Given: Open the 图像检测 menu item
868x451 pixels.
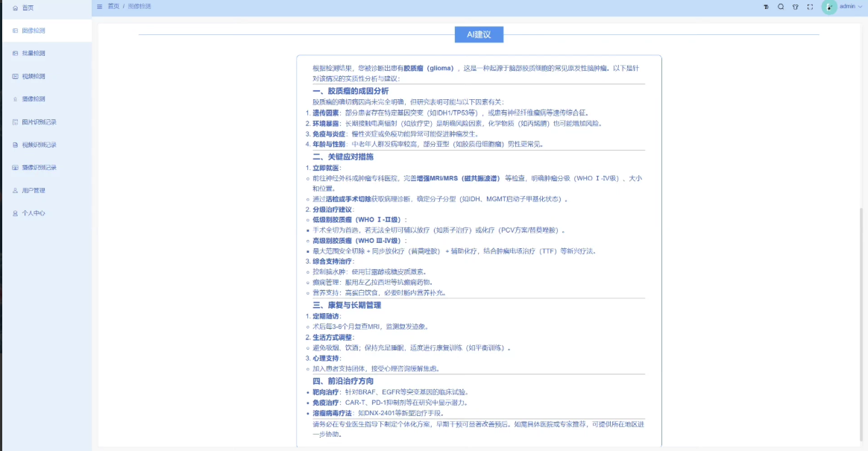Looking at the screenshot, I should click(34, 31).
